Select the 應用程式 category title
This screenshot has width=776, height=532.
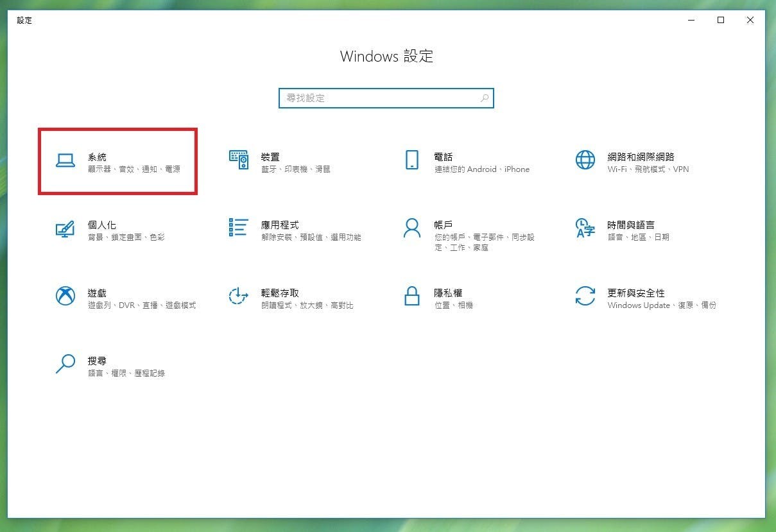pos(280,225)
